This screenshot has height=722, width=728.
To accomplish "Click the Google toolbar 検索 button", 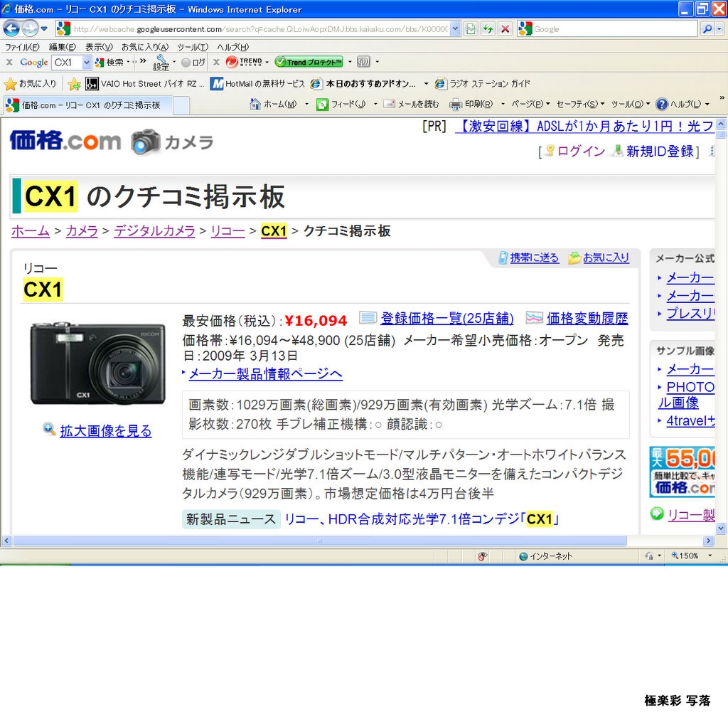I will tap(109, 63).
